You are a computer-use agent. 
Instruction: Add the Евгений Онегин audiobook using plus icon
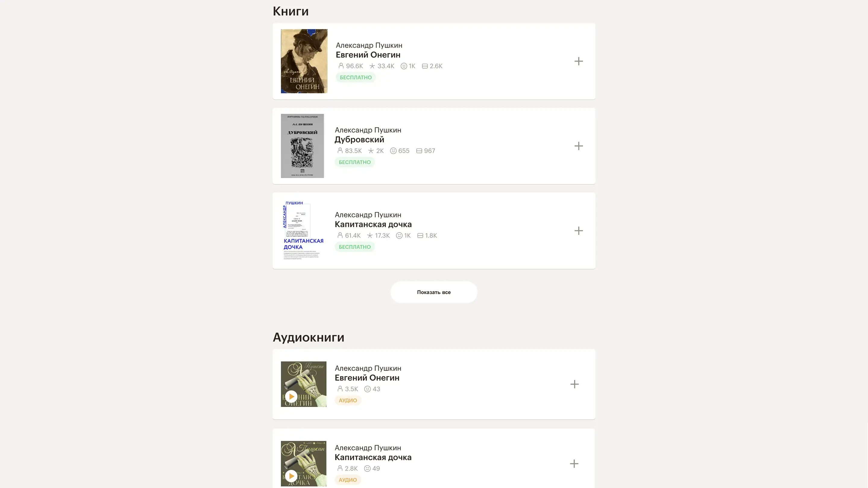point(574,384)
